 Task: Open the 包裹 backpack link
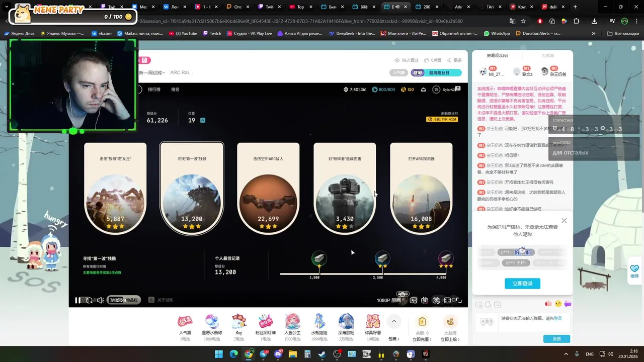pyautogui.click(x=394, y=339)
